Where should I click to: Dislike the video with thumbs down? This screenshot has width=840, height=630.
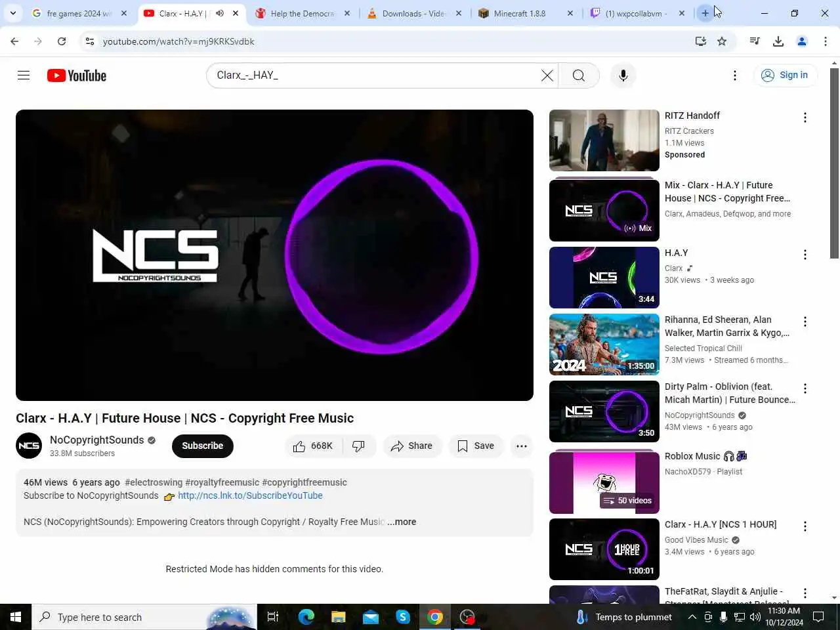(x=359, y=446)
